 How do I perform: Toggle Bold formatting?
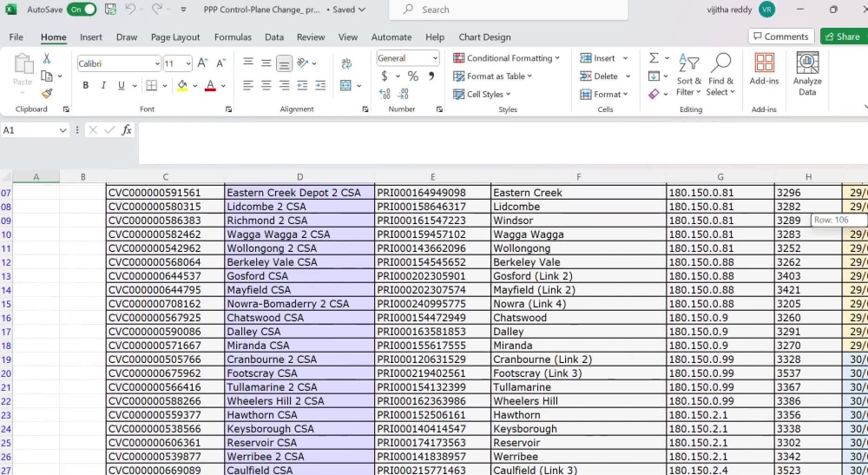click(85, 85)
